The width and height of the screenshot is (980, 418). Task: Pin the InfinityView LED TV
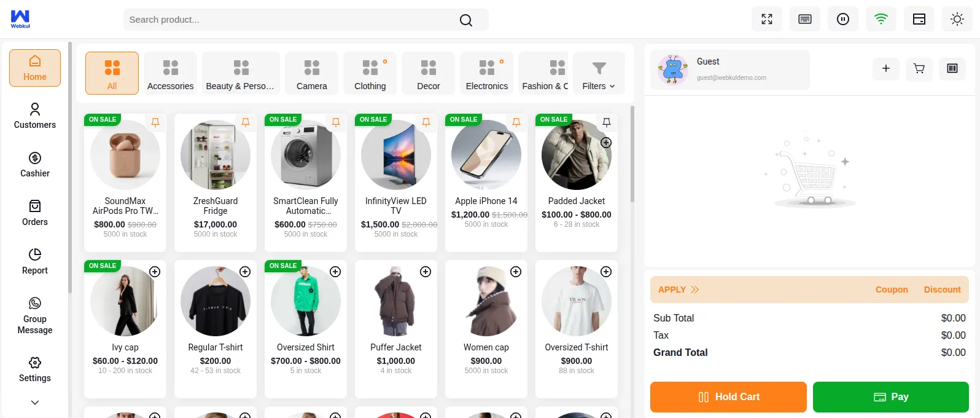coord(426,122)
